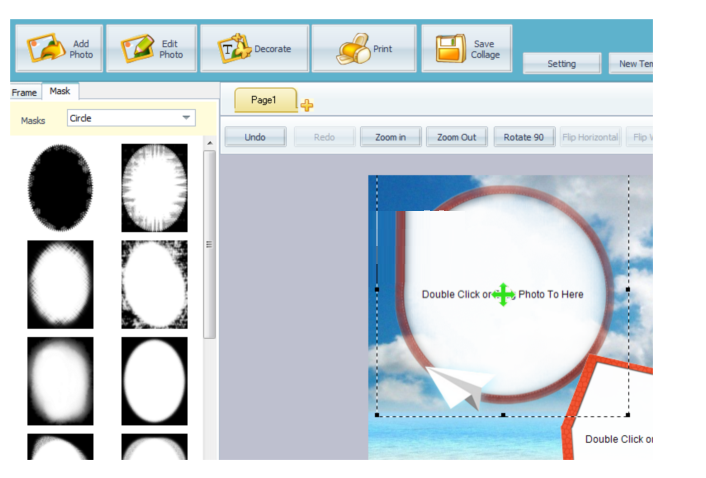Click the paper airplane decoration

tap(459, 386)
